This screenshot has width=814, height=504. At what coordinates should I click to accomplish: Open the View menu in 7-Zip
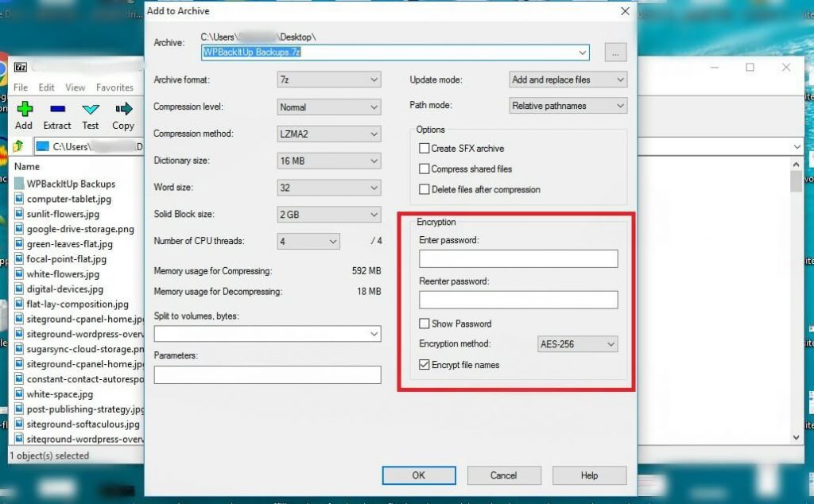76,87
